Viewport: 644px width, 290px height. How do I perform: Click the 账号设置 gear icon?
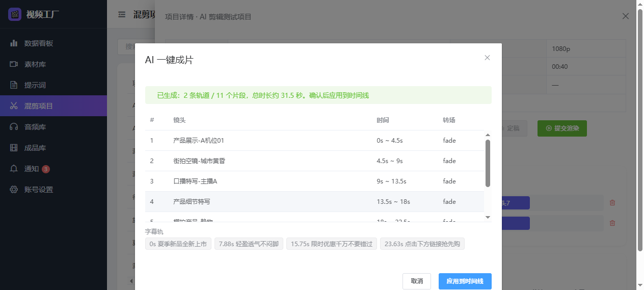[x=14, y=190]
